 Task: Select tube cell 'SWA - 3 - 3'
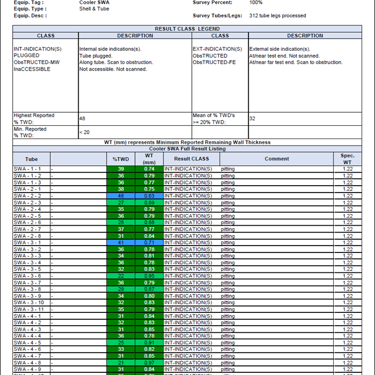(32, 256)
